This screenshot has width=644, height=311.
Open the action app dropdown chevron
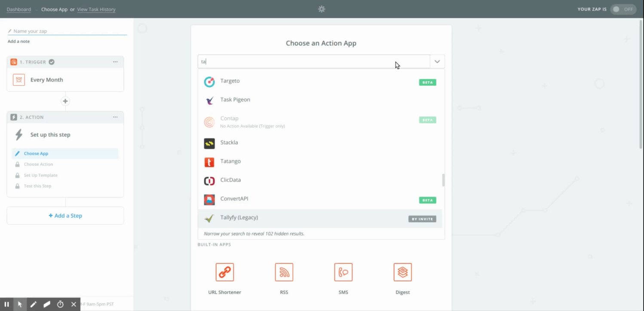click(x=437, y=61)
